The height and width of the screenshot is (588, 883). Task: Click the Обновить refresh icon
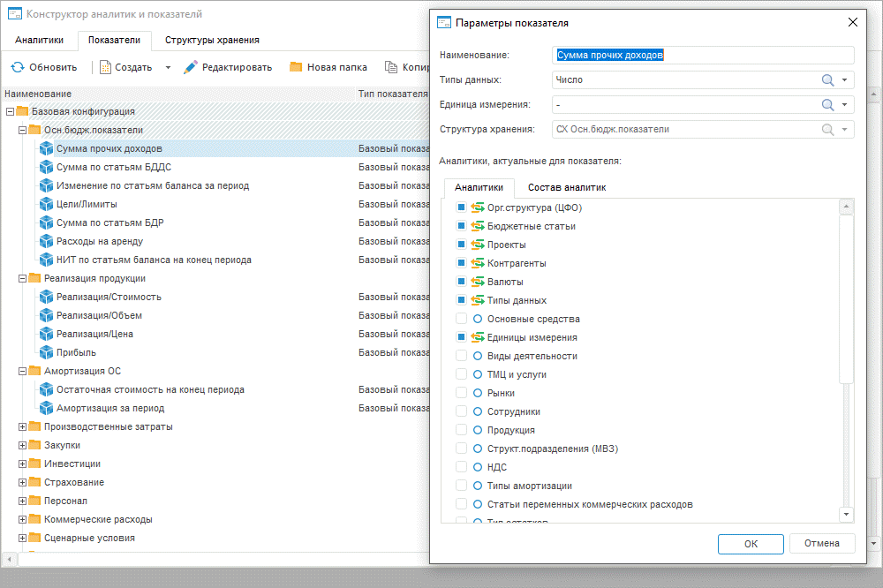click(x=17, y=67)
